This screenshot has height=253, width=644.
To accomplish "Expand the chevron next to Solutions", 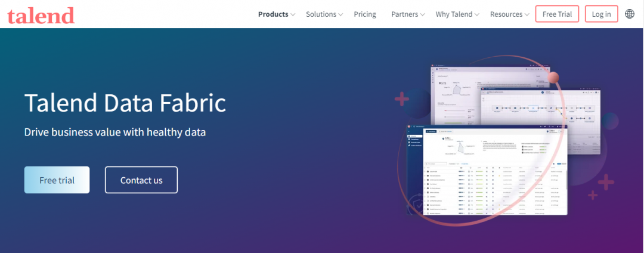I will [340, 15].
